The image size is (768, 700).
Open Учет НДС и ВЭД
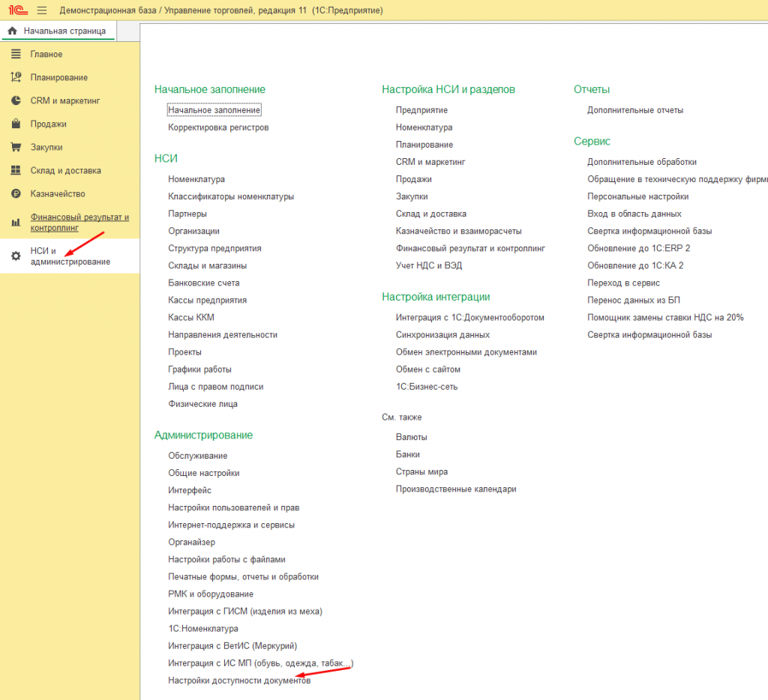(x=429, y=266)
